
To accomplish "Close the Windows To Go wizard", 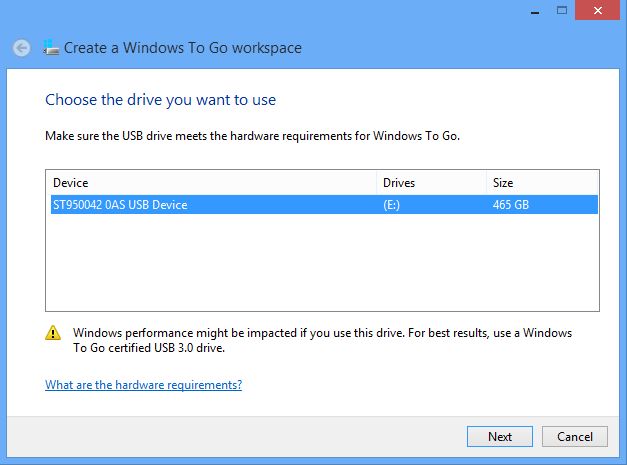I will (x=597, y=10).
